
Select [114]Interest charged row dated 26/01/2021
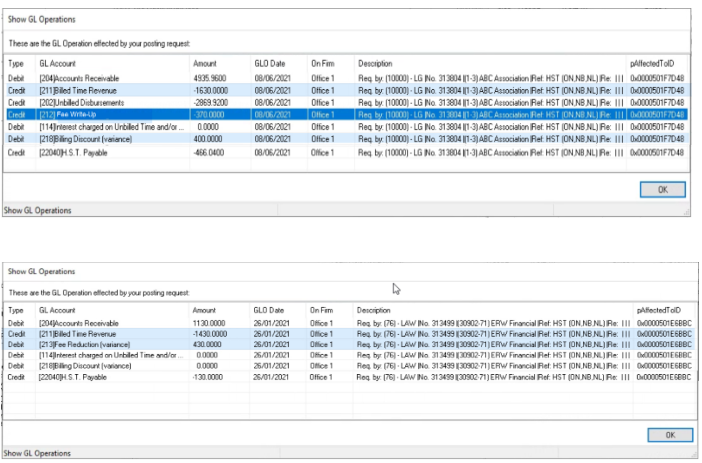[x=350, y=355]
